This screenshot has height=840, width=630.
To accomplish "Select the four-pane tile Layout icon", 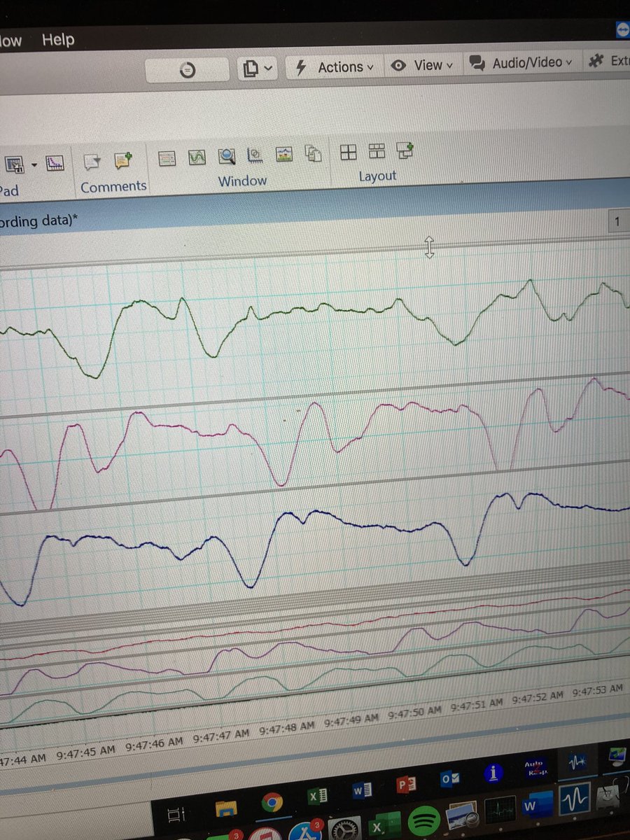I will [x=349, y=152].
